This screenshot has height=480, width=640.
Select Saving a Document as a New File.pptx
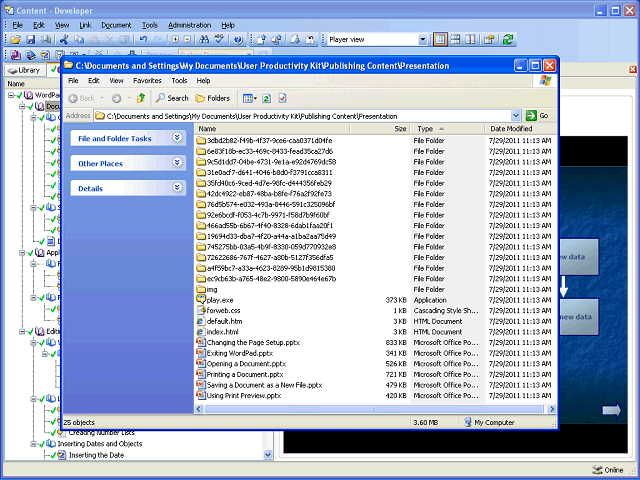coord(264,385)
